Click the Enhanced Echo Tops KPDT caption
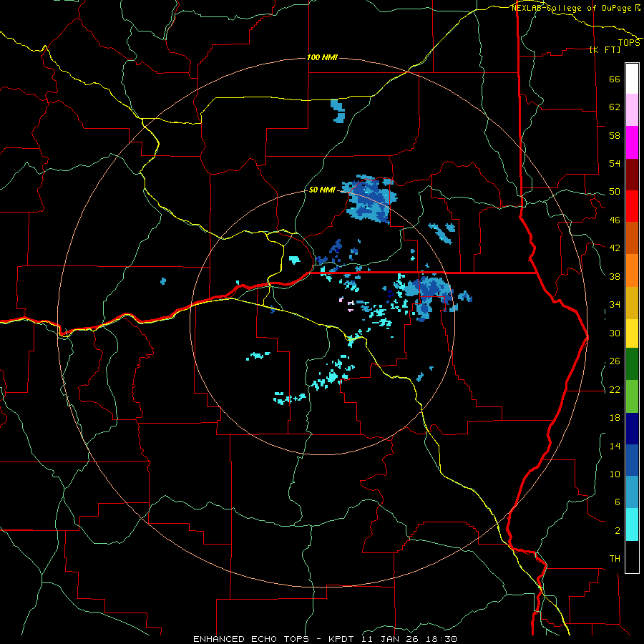Image resolution: width=644 pixels, height=644 pixels. point(324,639)
